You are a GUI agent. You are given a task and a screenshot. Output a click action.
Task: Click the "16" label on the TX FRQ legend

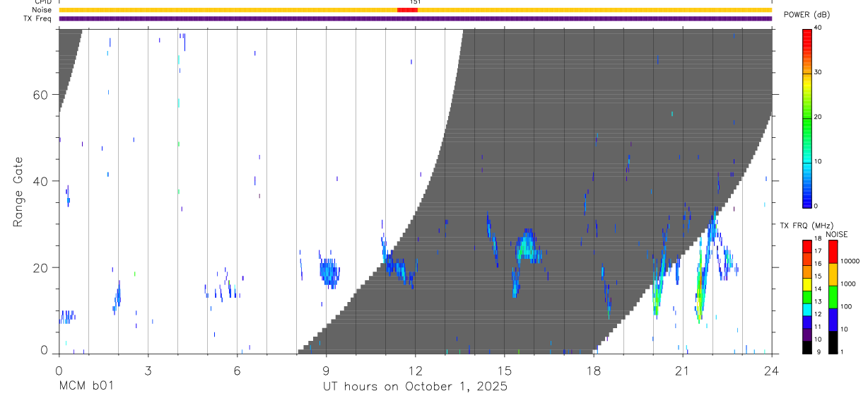tap(819, 264)
